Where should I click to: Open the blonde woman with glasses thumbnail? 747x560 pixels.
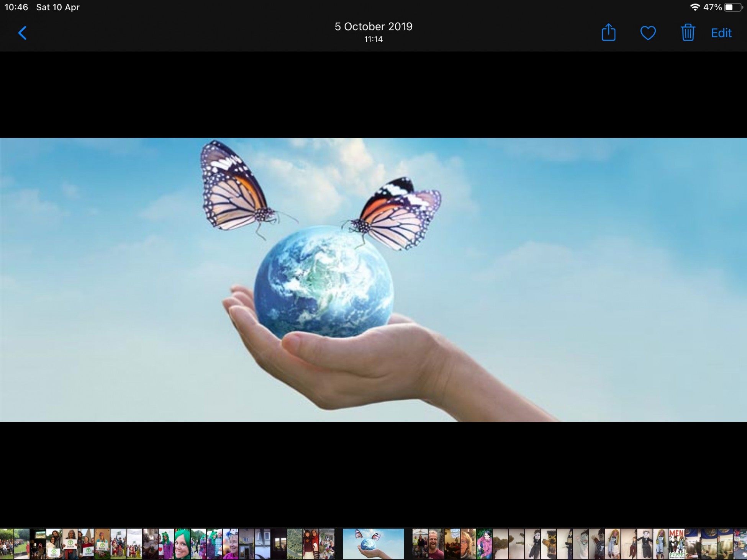pos(468,544)
